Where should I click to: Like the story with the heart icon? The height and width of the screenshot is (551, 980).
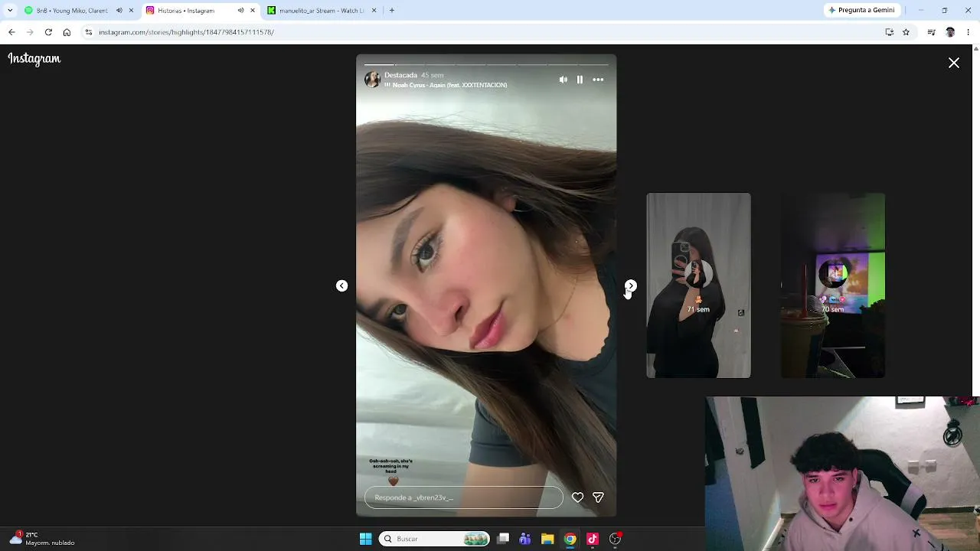point(578,497)
